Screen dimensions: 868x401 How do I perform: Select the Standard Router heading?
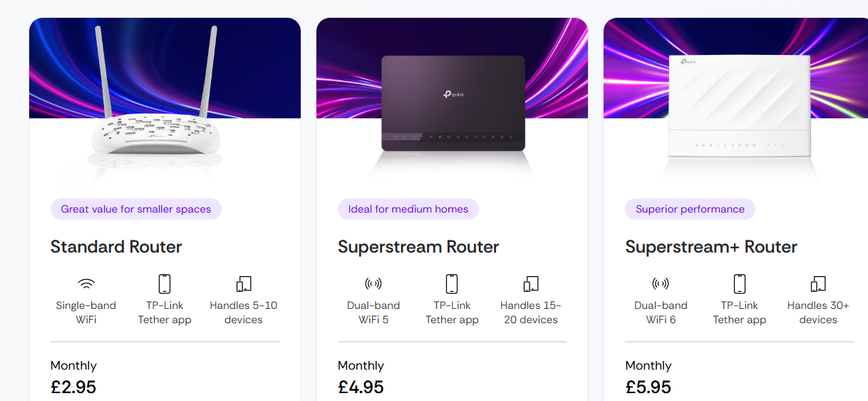[x=116, y=247]
